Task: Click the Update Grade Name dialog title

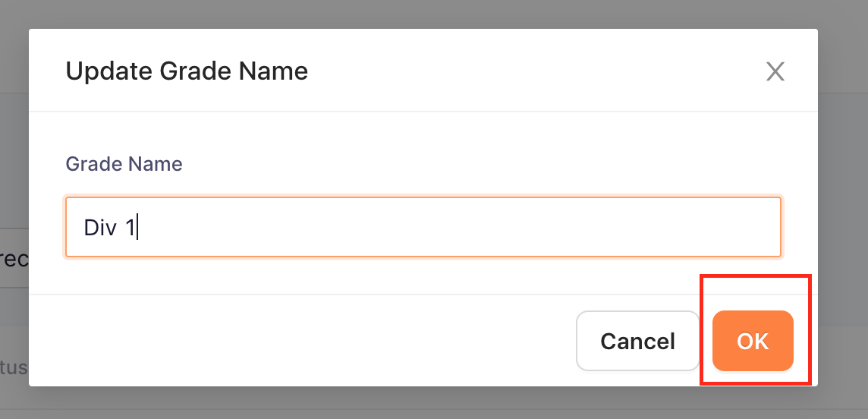Action: coord(187,71)
